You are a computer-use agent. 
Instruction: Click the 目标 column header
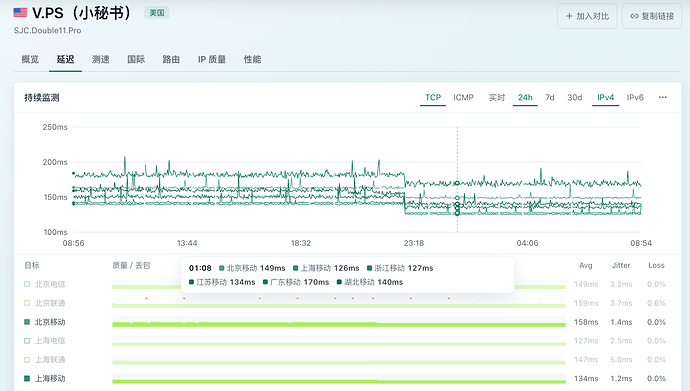tap(32, 265)
